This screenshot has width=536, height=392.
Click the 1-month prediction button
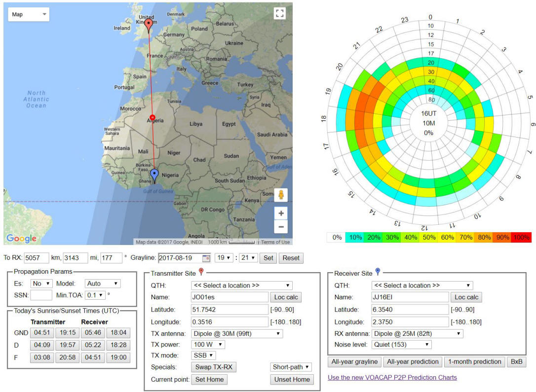click(x=474, y=362)
